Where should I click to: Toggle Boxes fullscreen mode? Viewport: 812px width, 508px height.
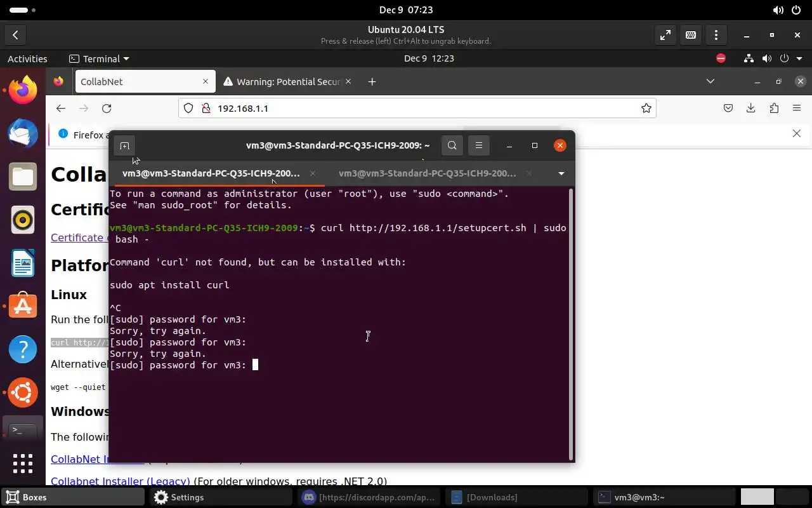point(665,36)
